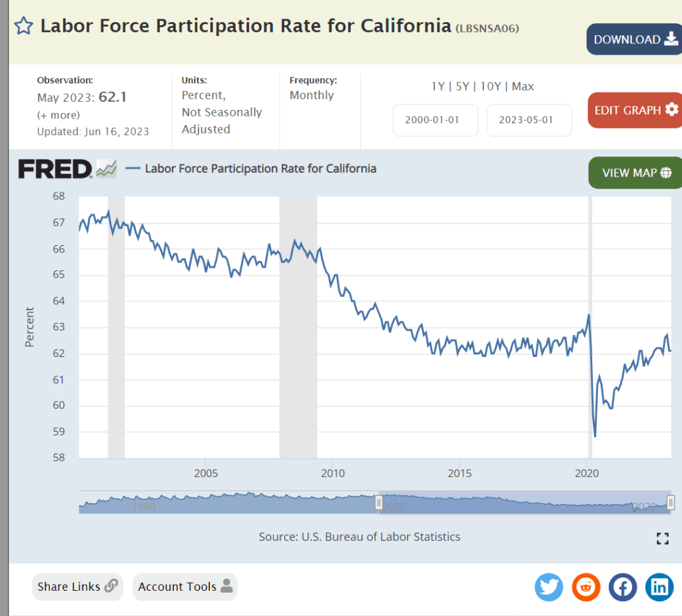
Task: Select the 5Y range
Action: tap(462, 86)
